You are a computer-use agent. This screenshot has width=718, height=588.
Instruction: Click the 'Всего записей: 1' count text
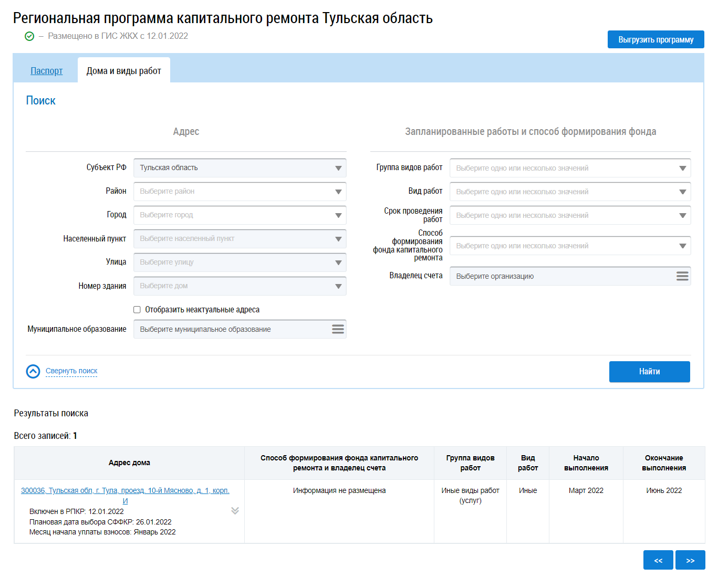pyautogui.click(x=46, y=436)
